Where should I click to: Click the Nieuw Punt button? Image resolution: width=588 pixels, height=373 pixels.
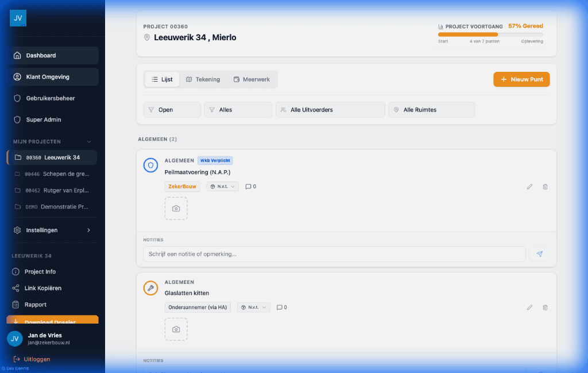pos(521,79)
